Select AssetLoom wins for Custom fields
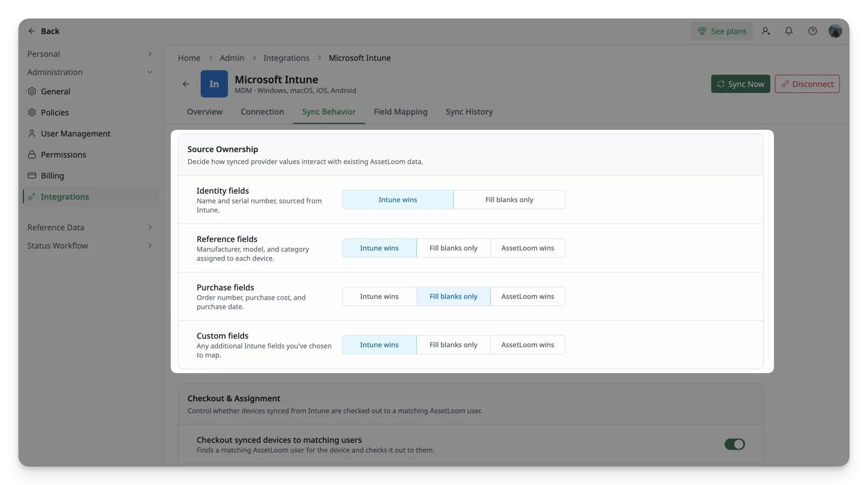Viewport: 868px width, 485px height. 528,345
